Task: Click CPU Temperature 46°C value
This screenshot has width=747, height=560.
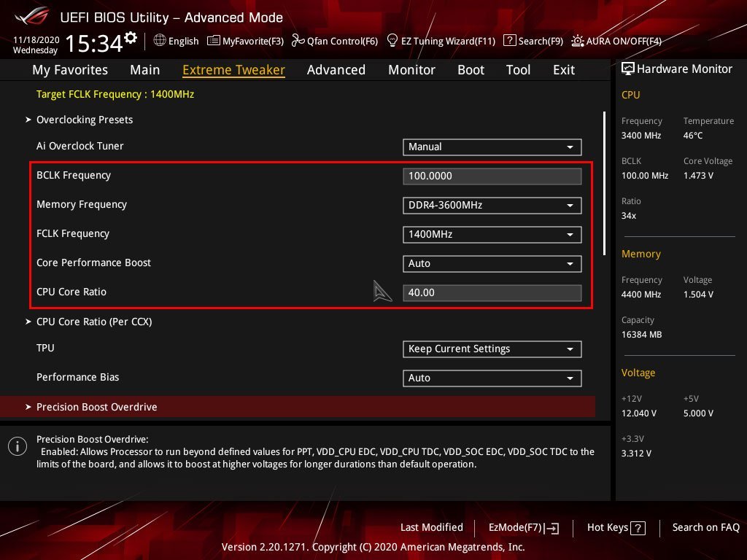Action: click(x=693, y=136)
